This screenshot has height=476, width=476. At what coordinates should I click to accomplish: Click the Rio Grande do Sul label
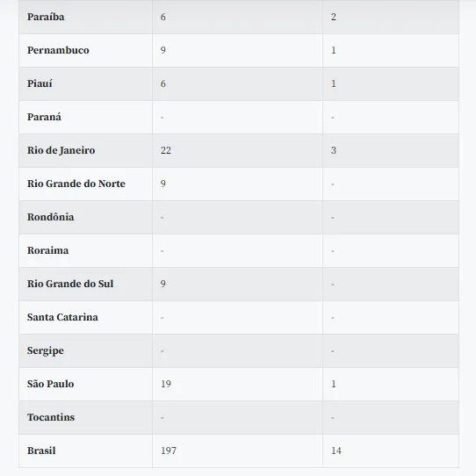(x=70, y=285)
